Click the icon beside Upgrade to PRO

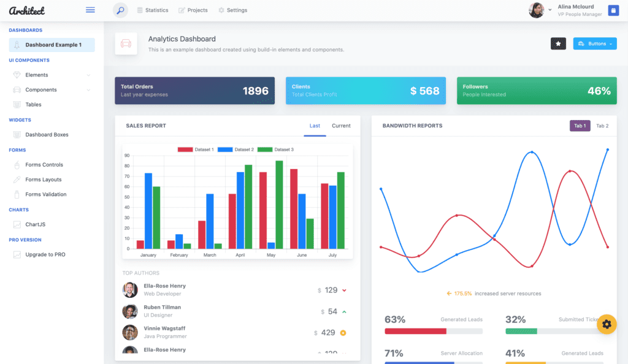click(17, 254)
